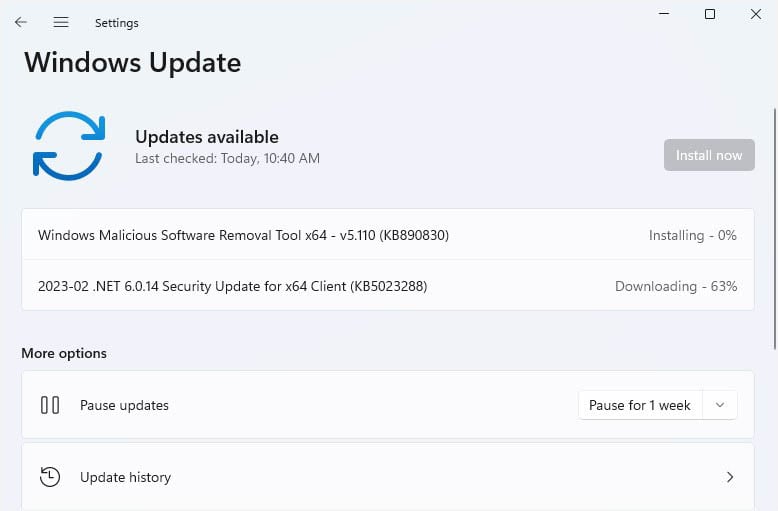Select the Pause for 1 week option

[x=640, y=405]
